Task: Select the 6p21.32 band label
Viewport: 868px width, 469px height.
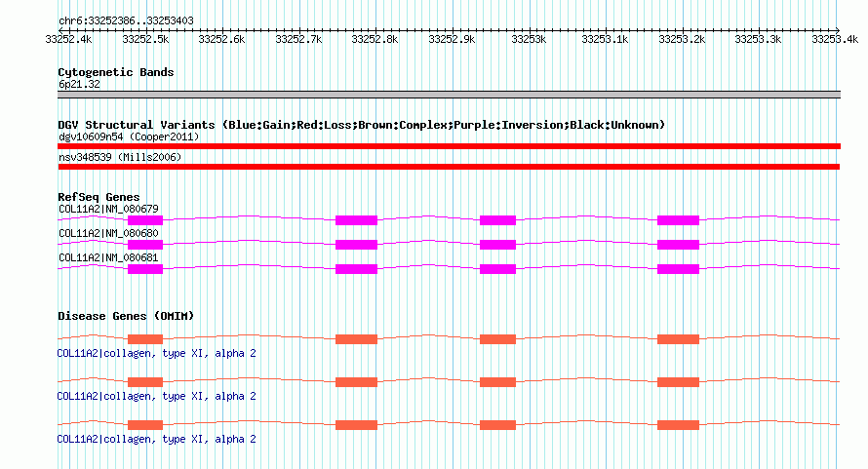Action: pos(79,84)
